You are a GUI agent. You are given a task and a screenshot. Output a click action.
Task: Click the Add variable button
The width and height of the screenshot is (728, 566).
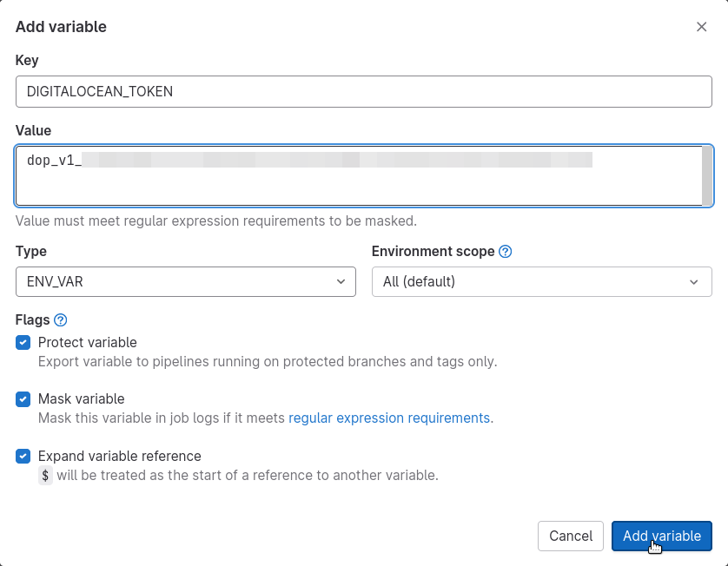pyautogui.click(x=662, y=536)
